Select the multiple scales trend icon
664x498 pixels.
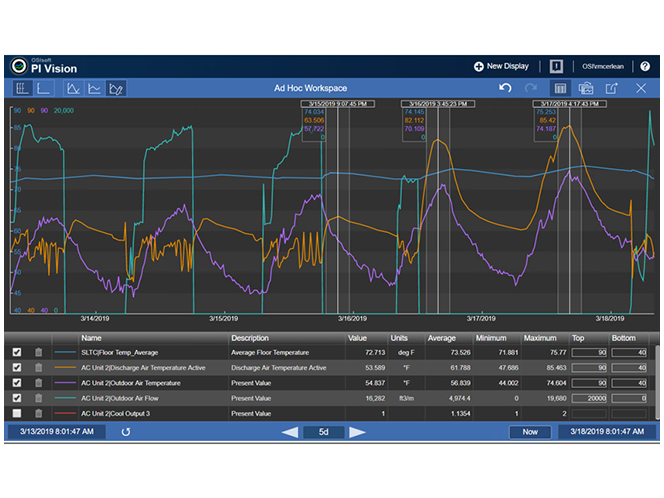click(22, 89)
